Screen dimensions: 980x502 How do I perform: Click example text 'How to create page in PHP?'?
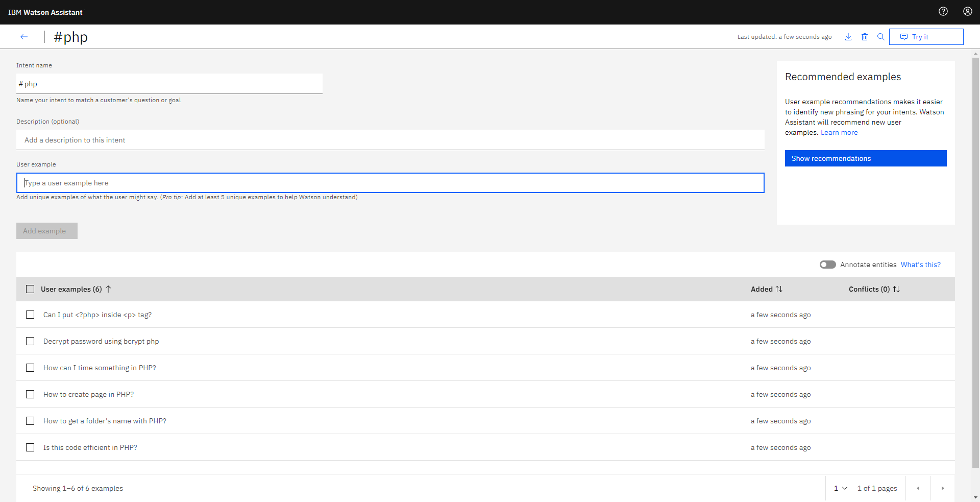(88, 394)
